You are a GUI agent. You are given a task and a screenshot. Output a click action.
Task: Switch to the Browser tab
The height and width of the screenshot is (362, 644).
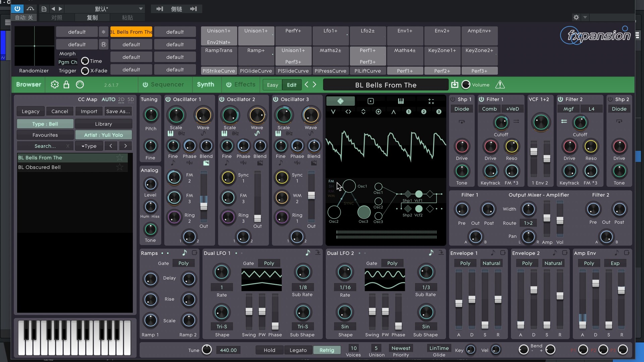pos(29,84)
